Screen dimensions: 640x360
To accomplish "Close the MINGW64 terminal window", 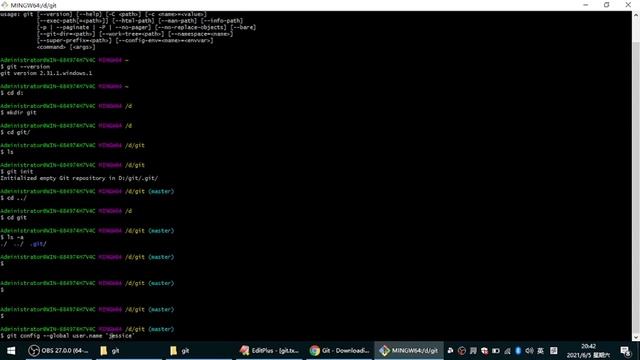I will pos(628,5).
